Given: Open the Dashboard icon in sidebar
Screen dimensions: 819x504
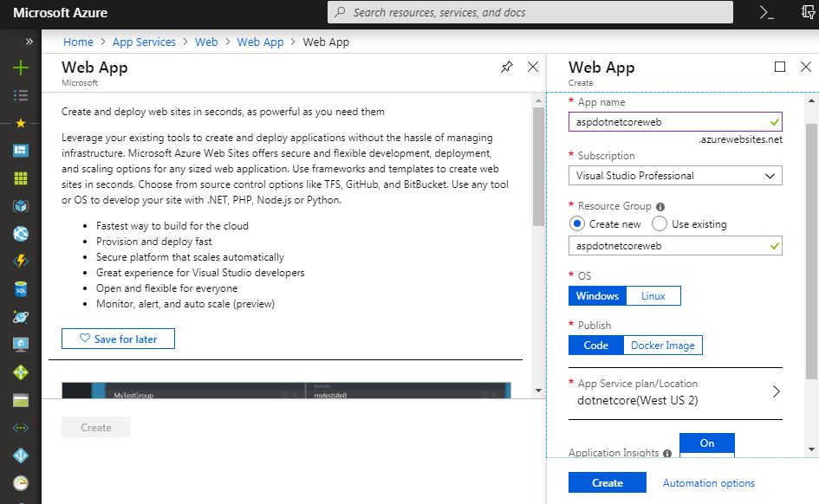Looking at the screenshot, I should coord(21,151).
